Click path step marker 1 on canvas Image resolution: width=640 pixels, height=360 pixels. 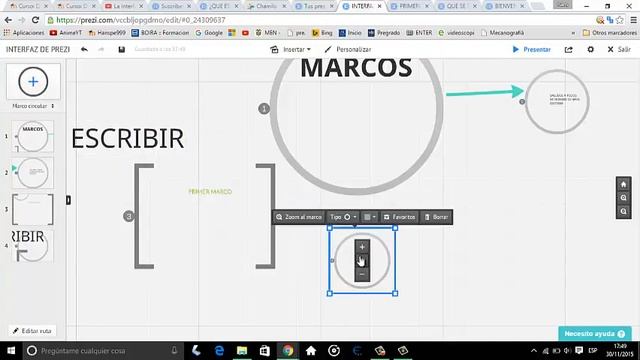click(264, 109)
